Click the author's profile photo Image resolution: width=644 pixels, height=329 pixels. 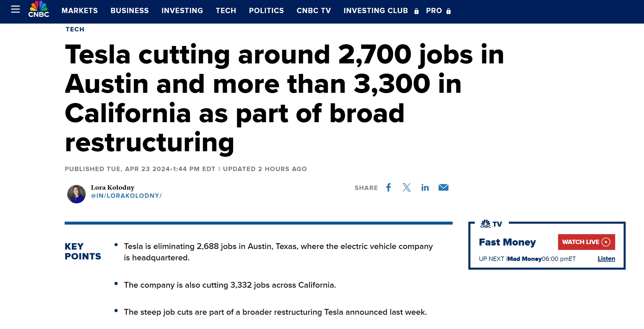tap(76, 194)
